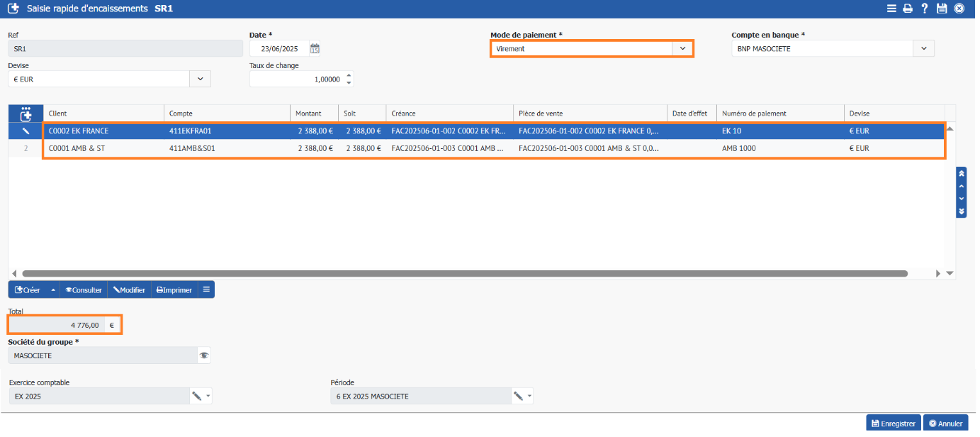This screenshot has height=437, width=980.
Task: Expand the Devise currency dropdown
Action: tap(200, 79)
